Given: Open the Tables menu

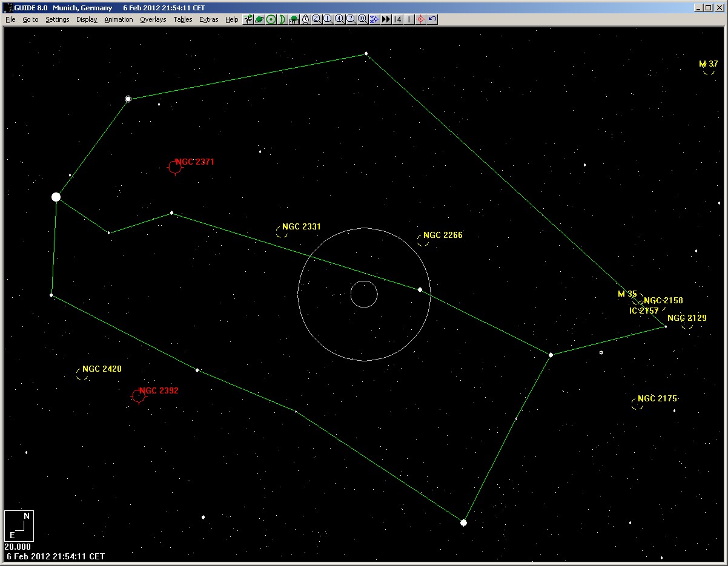Looking at the screenshot, I should pyautogui.click(x=182, y=19).
